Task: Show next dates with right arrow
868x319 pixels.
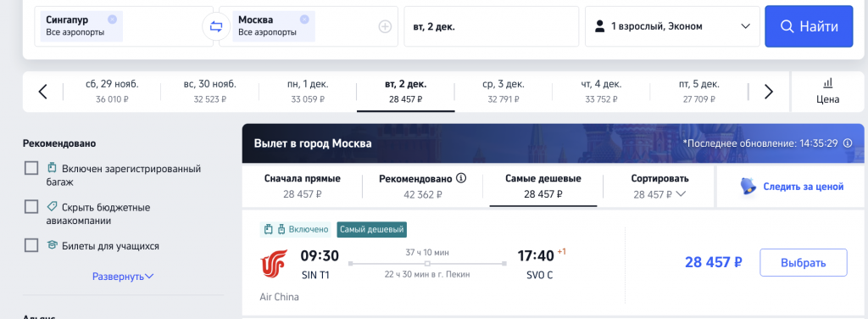Action: pos(768,92)
